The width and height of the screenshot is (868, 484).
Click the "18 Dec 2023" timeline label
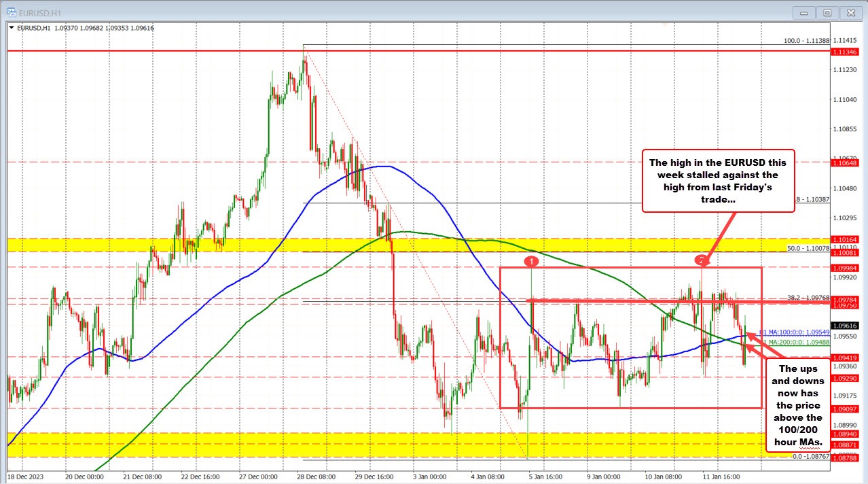coord(26,477)
